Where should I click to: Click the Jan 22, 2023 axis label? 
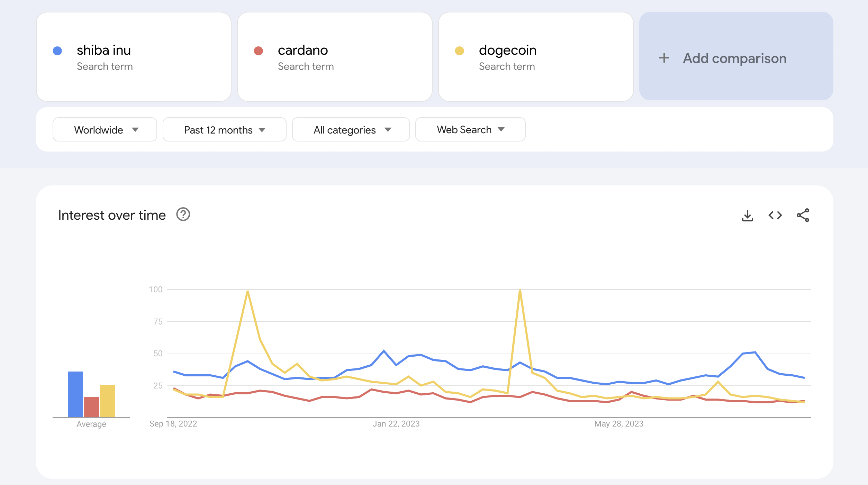pos(396,423)
